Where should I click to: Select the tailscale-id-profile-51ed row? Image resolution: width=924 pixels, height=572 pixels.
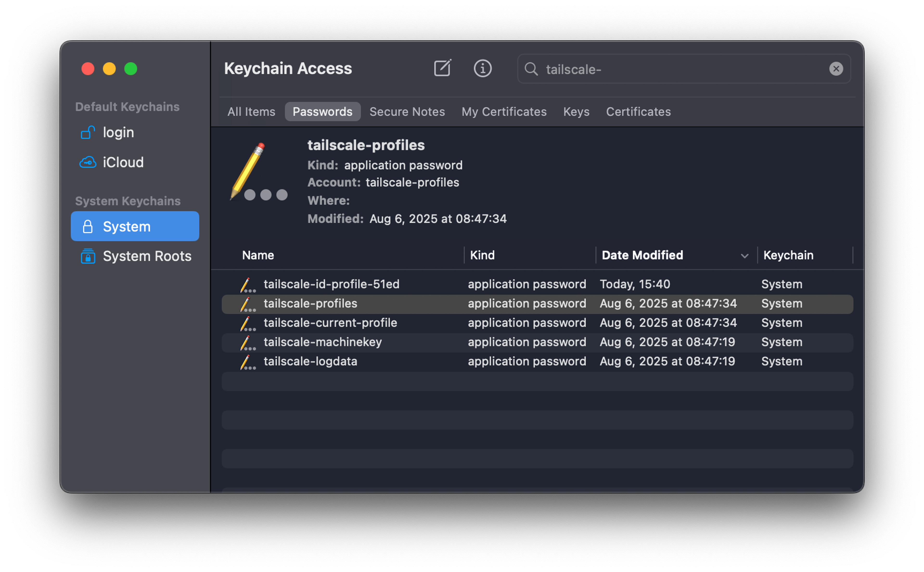[x=537, y=285]
